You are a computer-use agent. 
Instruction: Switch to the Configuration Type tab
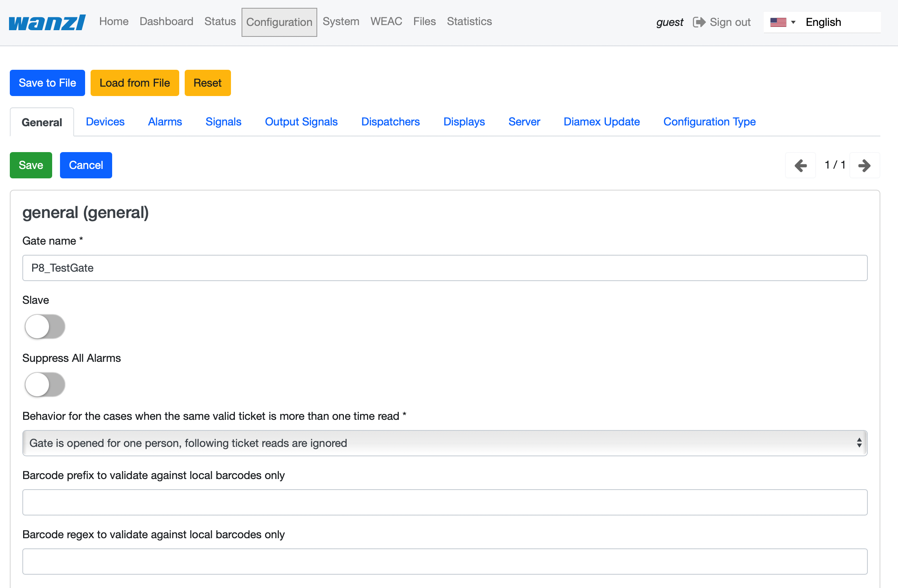click(x=709, y=122)
